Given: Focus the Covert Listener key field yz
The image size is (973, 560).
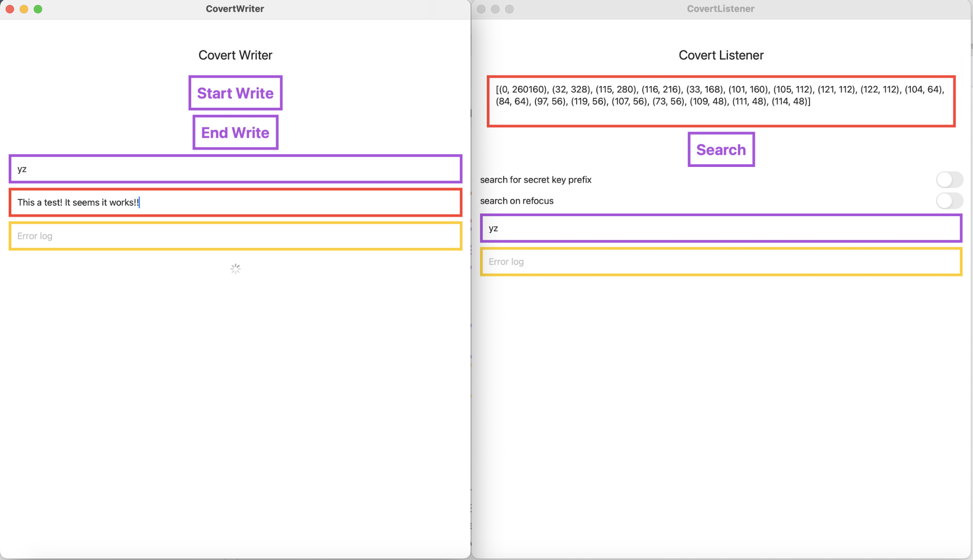Looking at the screenshot, I should click(x=721, y=228).
